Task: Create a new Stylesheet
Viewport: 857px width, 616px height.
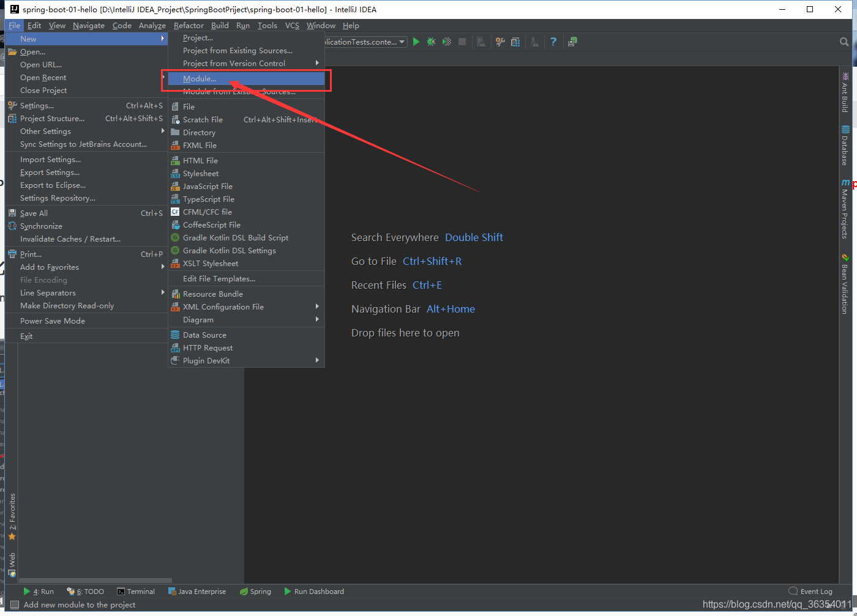Action: point(247,174)
